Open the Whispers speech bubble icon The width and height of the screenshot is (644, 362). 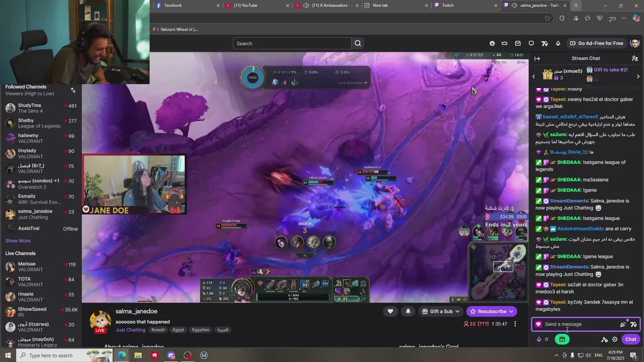531,43
